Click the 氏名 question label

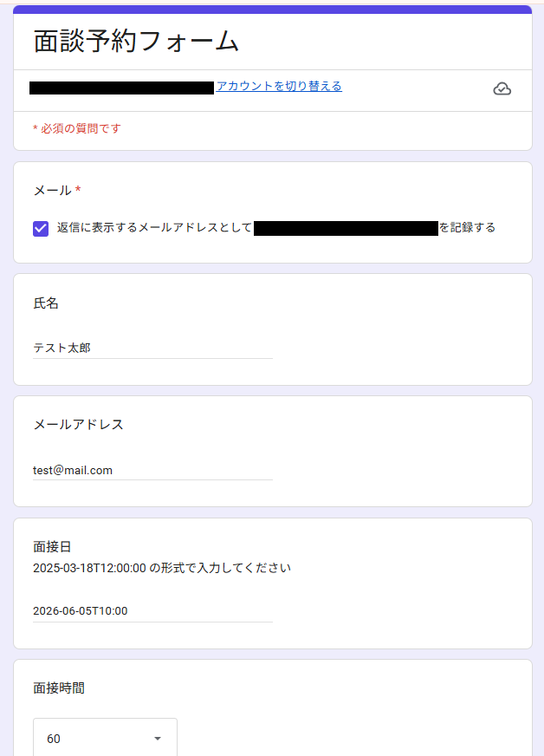(x=46, y=303)
